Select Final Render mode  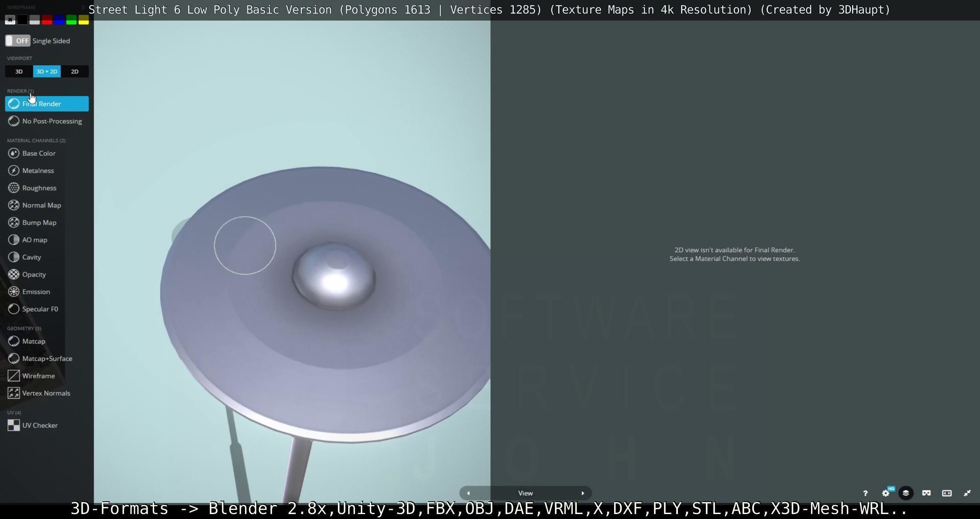click(x=47, y=104)
